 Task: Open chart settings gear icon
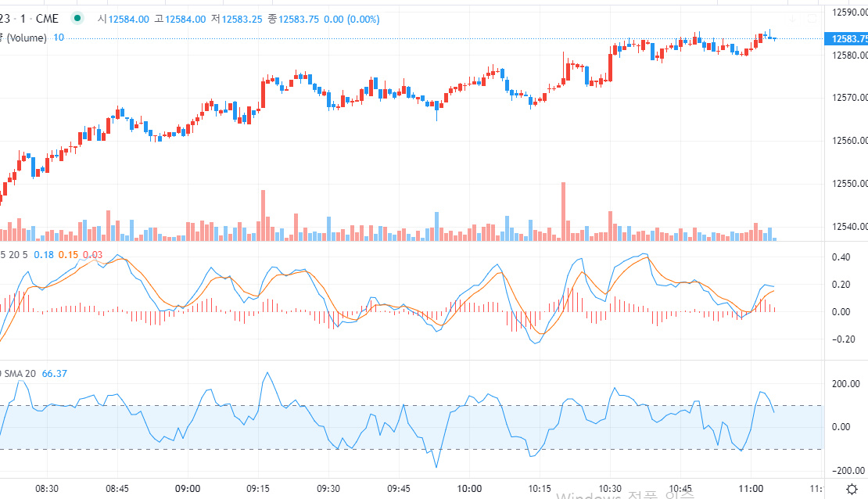852,489
